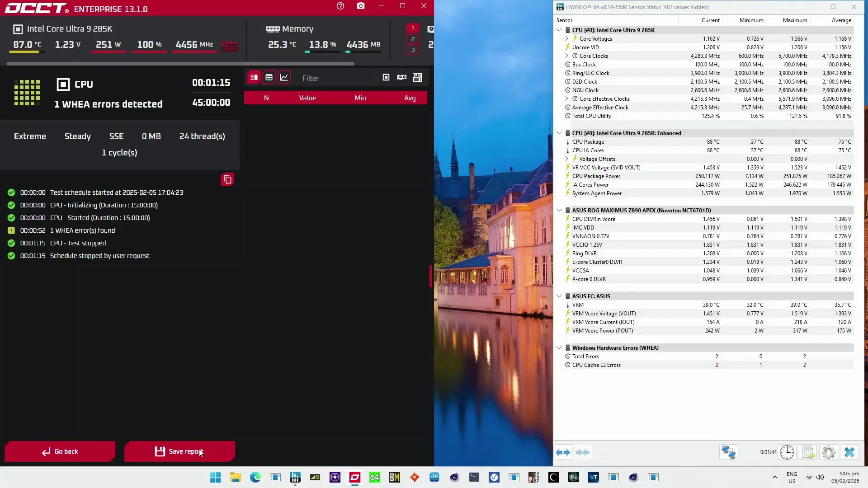This screenshot has height=488, width=868.
Task: Click the CPU test grid icon
Action: [x=27, y=93]
